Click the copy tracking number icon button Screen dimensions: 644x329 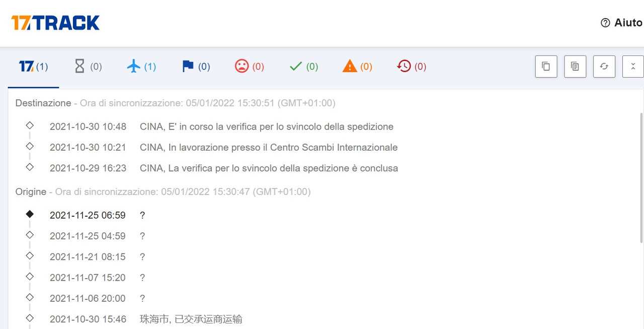(x=546, y=67)
